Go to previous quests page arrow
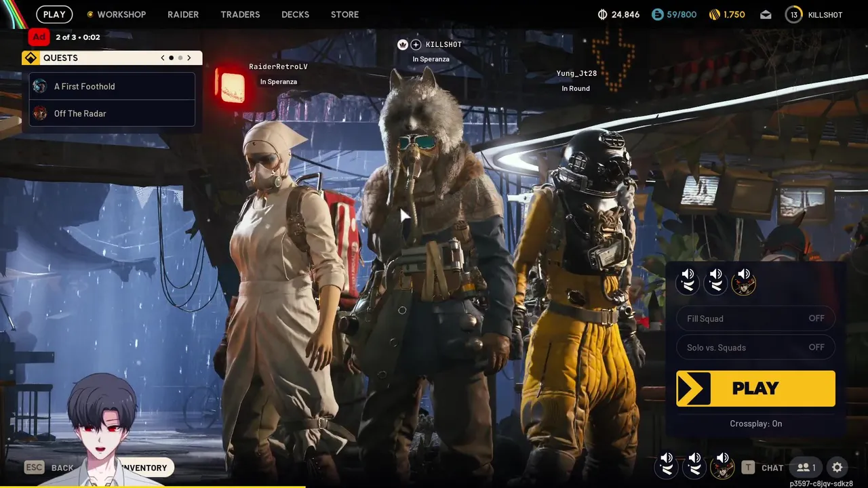 point(163,58)
